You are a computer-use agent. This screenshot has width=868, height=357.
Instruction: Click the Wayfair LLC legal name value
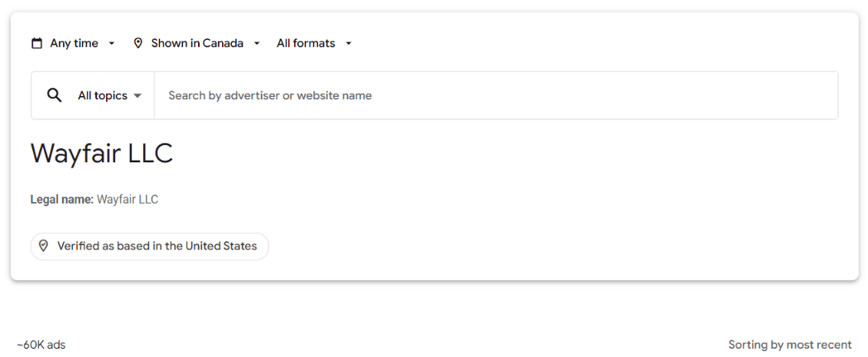128,200
